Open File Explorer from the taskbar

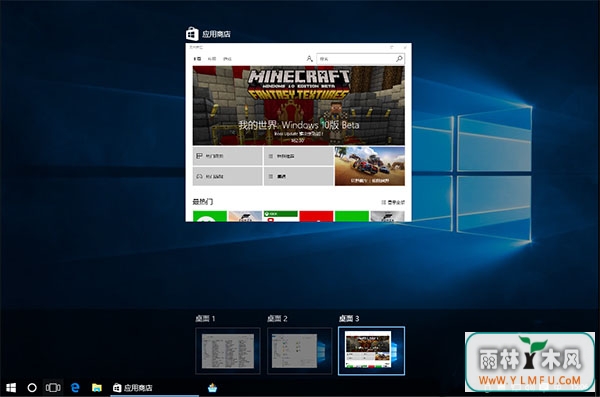point(97,388)
